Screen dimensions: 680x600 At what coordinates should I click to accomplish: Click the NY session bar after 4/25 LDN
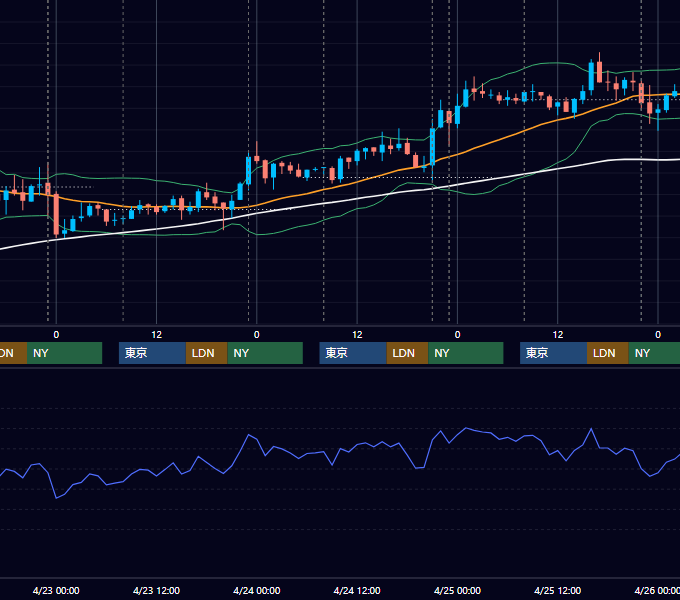pos(654,353)
